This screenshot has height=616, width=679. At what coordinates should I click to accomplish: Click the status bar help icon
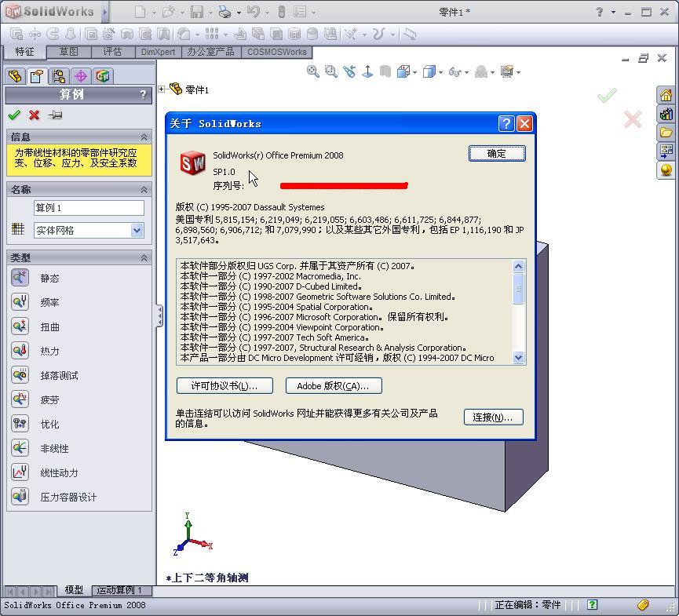point(592,604)
